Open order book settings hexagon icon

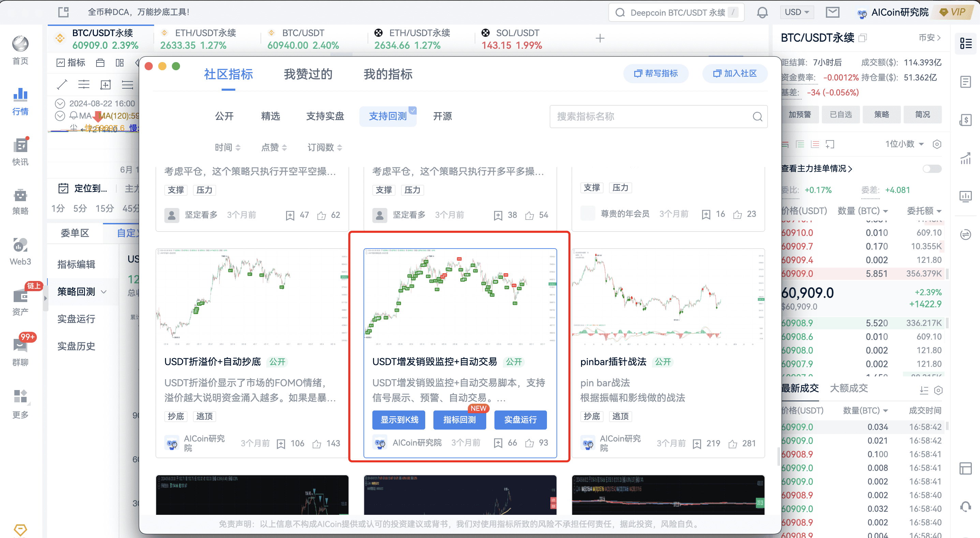937,144
